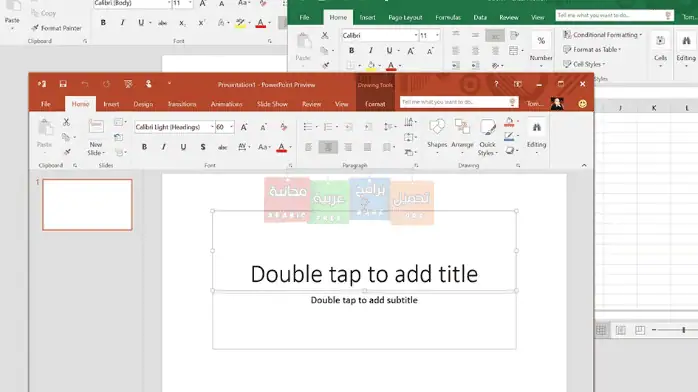Open Excel font name dropdown
The width and height of the screenshot is (698, 392).
(x=416, y=35)
